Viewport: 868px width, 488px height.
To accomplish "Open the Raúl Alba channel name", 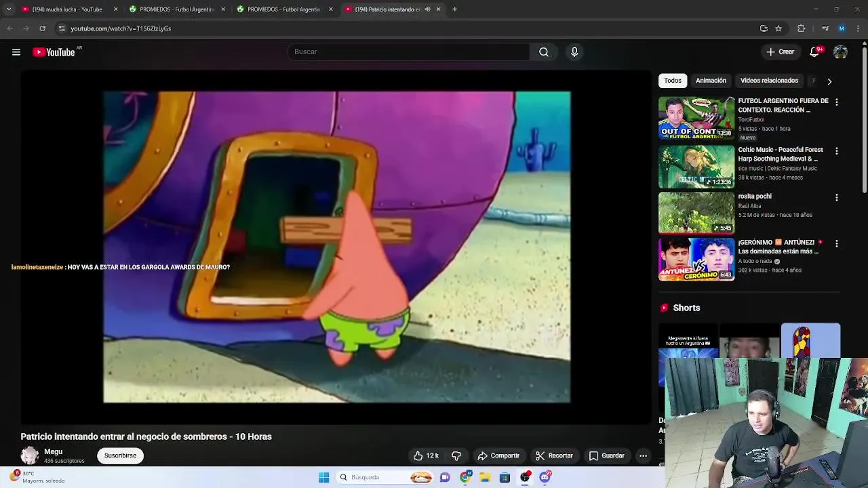I will point(750,206).
